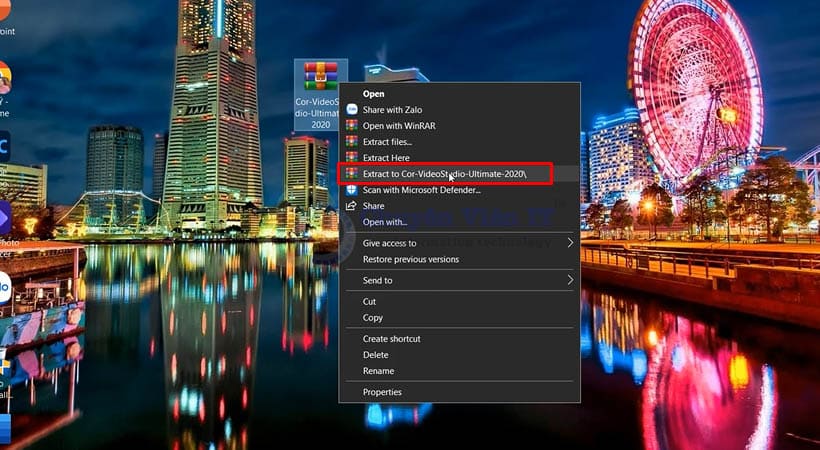Click the Microsoft Defender shield icon
The width and height of the screenshot is (820, 450).
[x=351, y=190]
